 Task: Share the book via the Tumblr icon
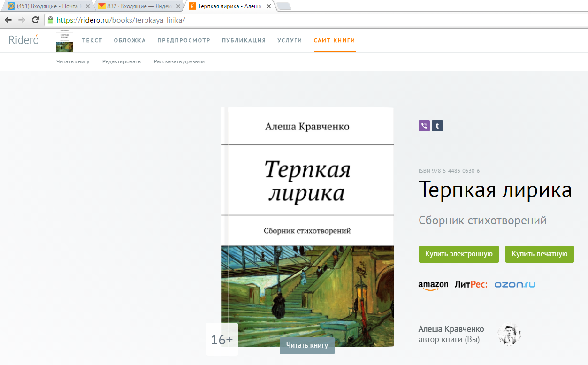(x=437, y=126)
